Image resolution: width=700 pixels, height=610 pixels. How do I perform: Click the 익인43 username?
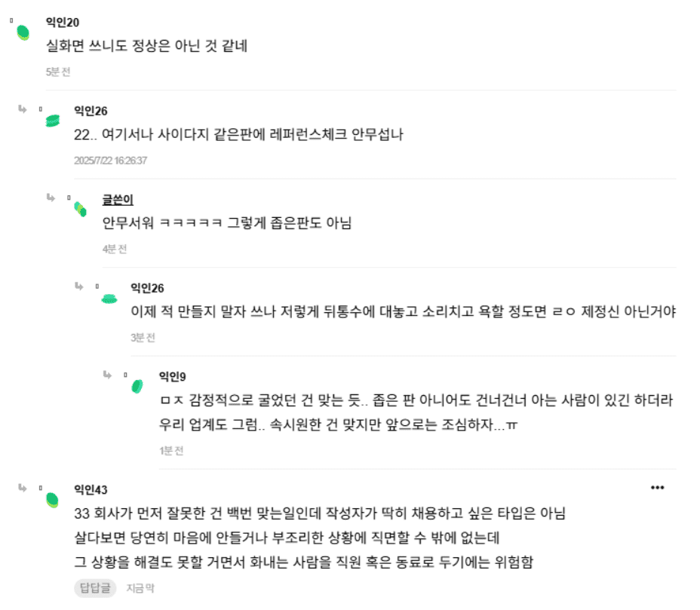[x=91, y=490]
